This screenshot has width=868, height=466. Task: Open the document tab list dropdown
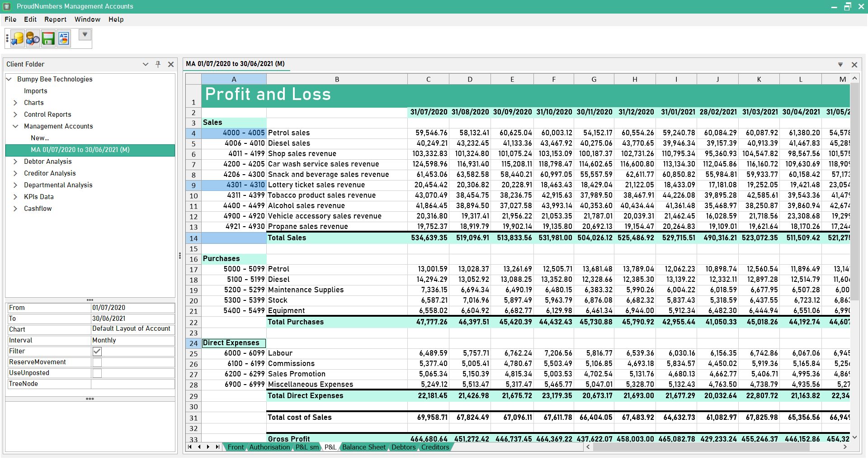(840, 65)
